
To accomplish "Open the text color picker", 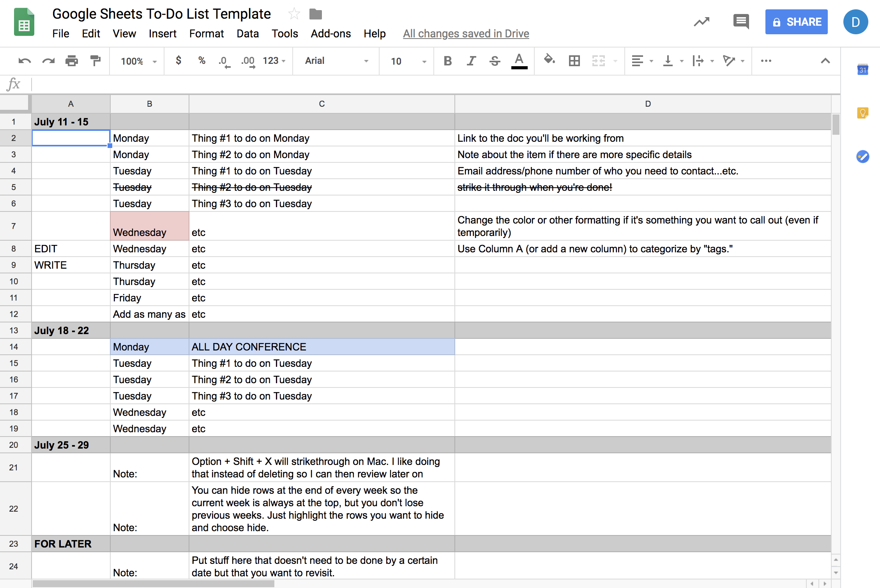I will [x=519, y=61].
